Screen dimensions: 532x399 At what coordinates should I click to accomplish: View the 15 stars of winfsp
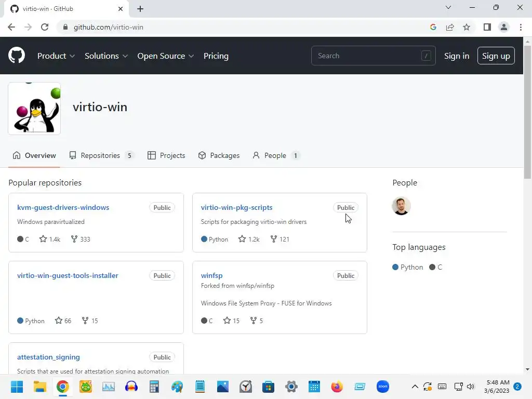tap(231, 321)
